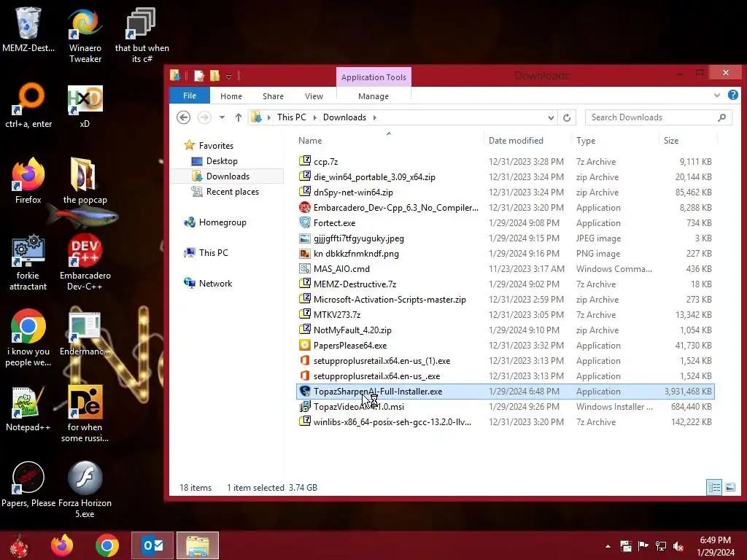The image size is (747, 560).
Task: Switch to Details view layout button
Action: tap(714, 487)
